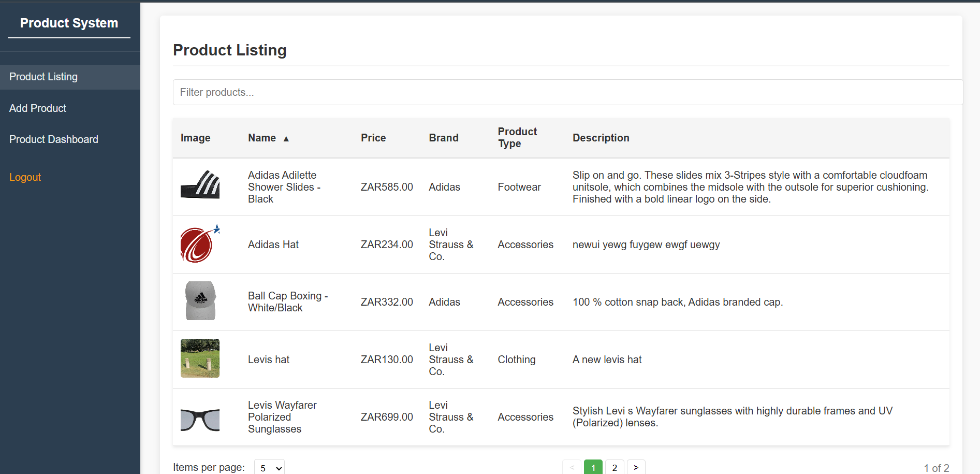Click the Adidas Adilette slides product image

pos(200,184)
